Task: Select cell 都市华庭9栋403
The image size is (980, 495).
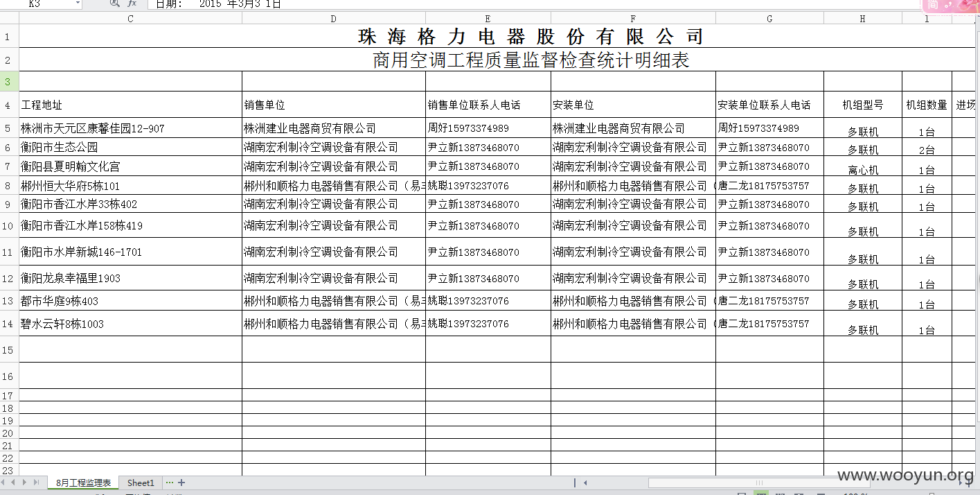Action: coord(130,301)
